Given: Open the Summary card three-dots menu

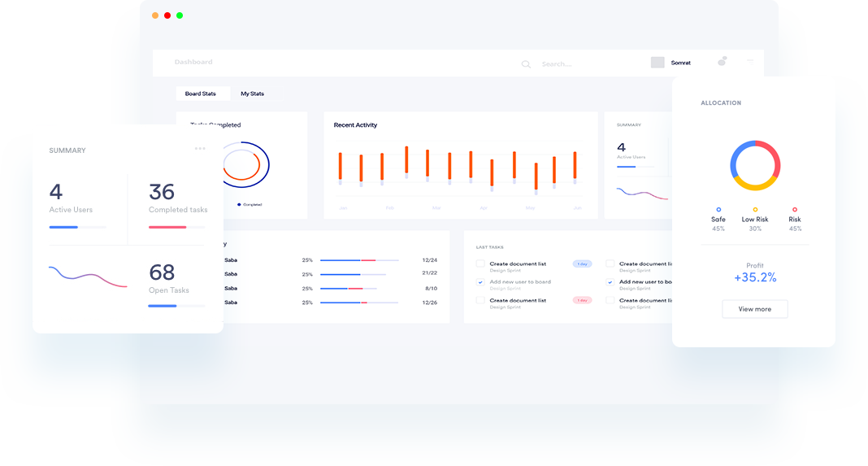Looking at the screenshot, I should [200, 149].
